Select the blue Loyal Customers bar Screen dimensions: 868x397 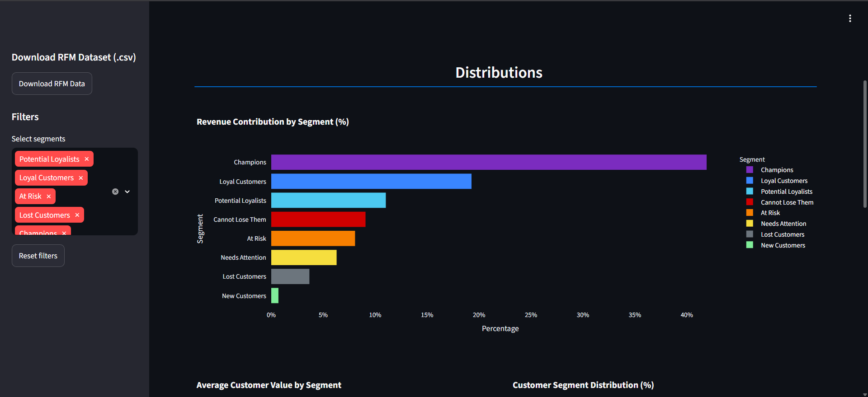pos(371,181)
